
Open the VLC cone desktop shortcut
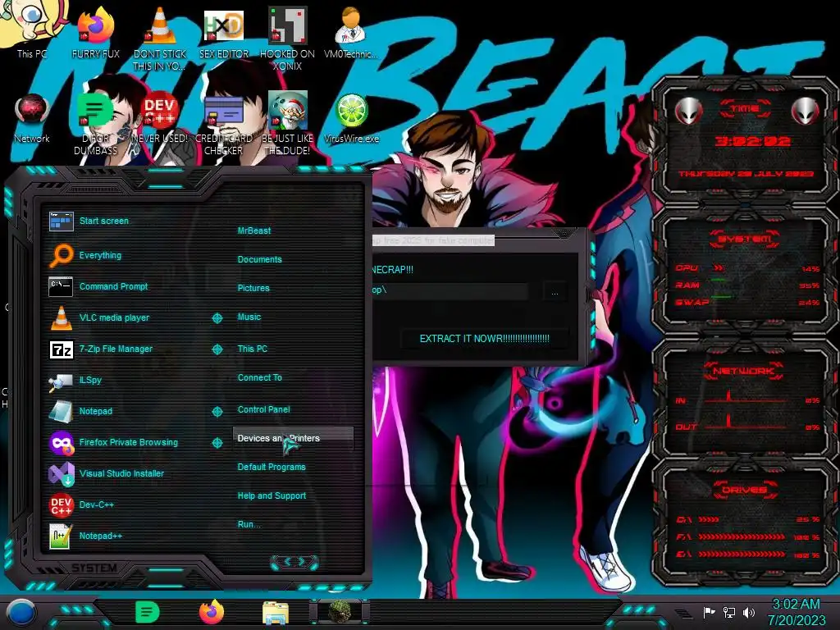point(159,39)
